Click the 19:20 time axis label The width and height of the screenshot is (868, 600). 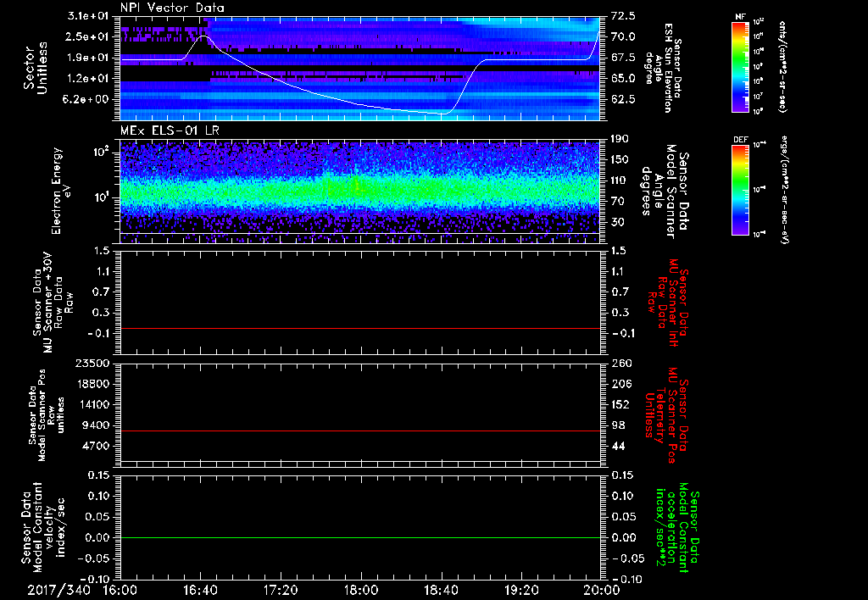click(x=521, y=590)
